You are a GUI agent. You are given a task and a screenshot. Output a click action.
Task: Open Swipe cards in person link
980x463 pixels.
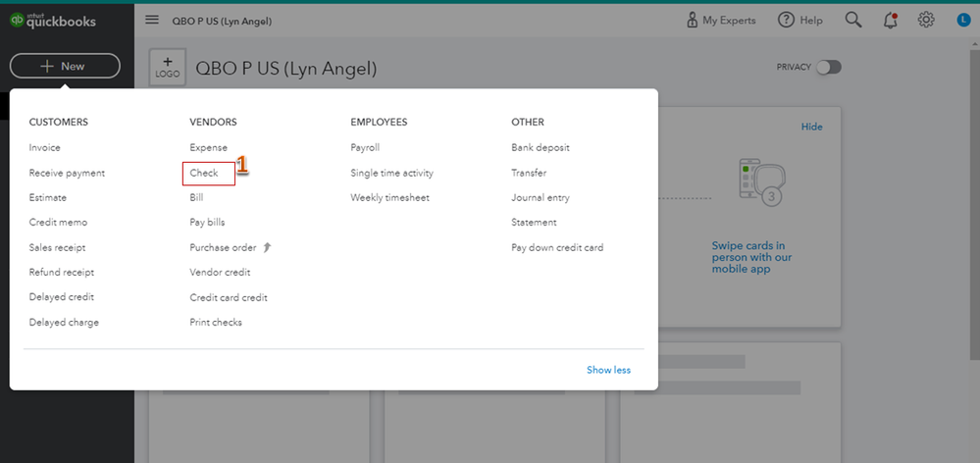(x=751, y=257)
